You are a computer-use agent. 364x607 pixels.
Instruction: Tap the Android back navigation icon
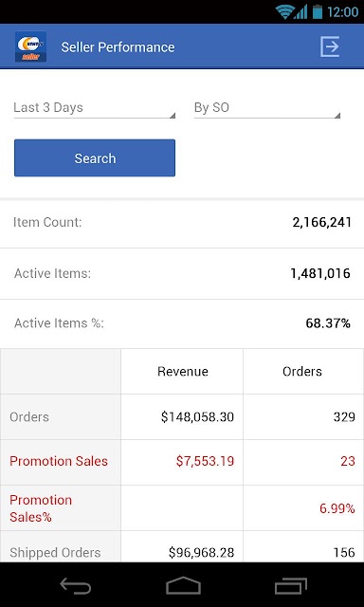(76, 586)
